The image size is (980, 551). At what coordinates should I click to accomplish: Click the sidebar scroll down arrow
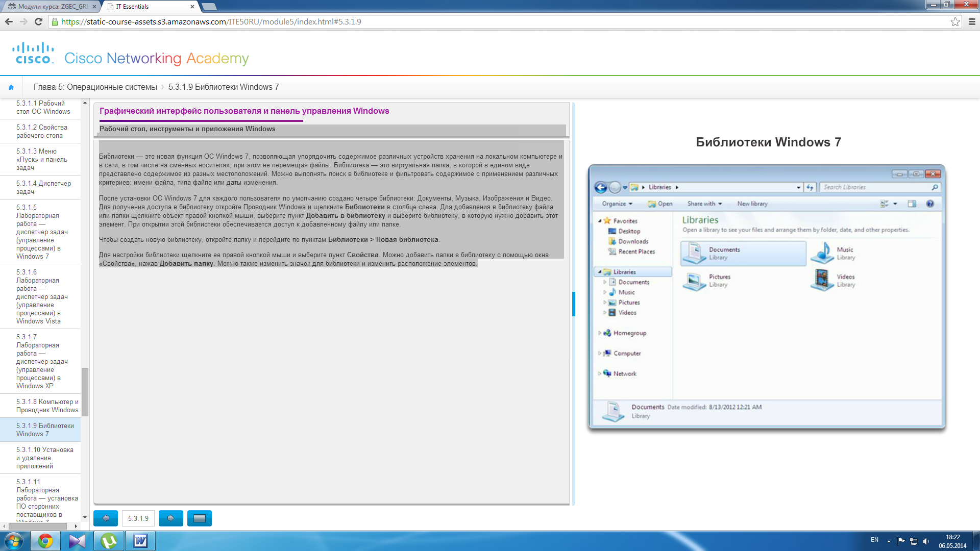coord(85,517)
